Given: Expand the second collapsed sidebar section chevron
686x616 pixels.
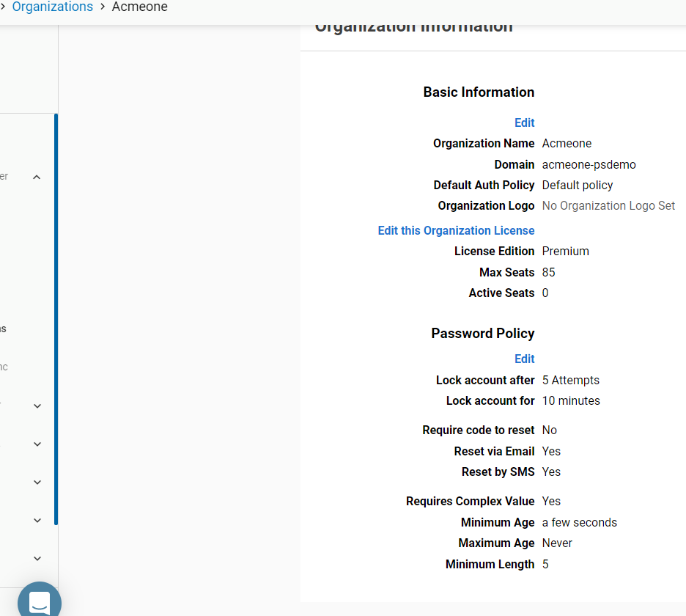Looking at the screenshot, I should click(x=37, y=444).
